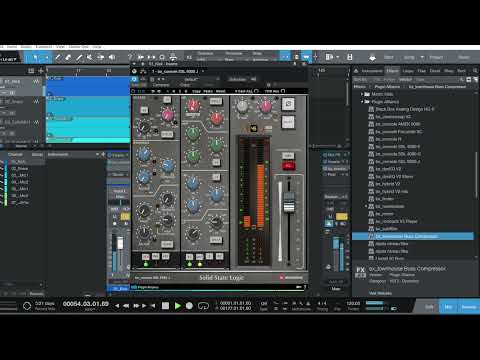Expand the Music tribe folder

(x=362, y=94)
